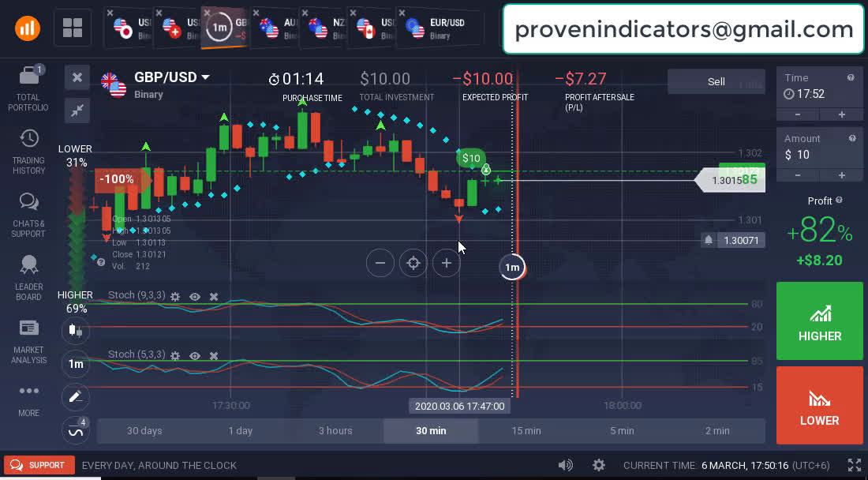This screenshot has height=480, width=868.
Task: Open More options in sidebar
Action: pyautogui.click(x=28, y=398)
